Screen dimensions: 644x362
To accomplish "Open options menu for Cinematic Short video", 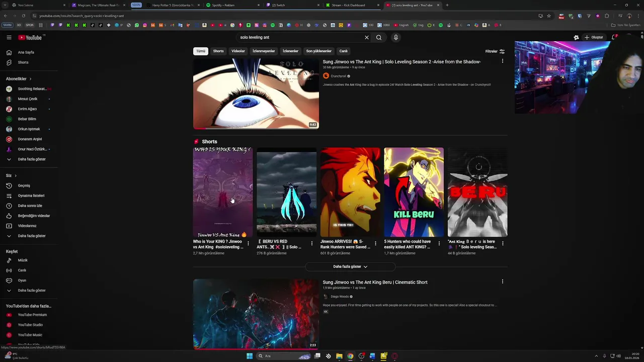I will (502, 282).
